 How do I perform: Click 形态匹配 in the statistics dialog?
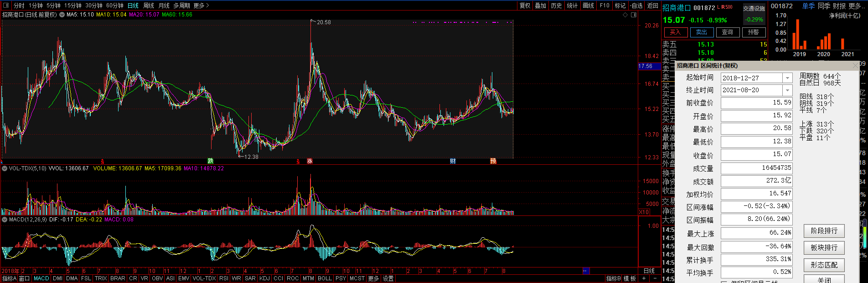click(x=824, y=265)
